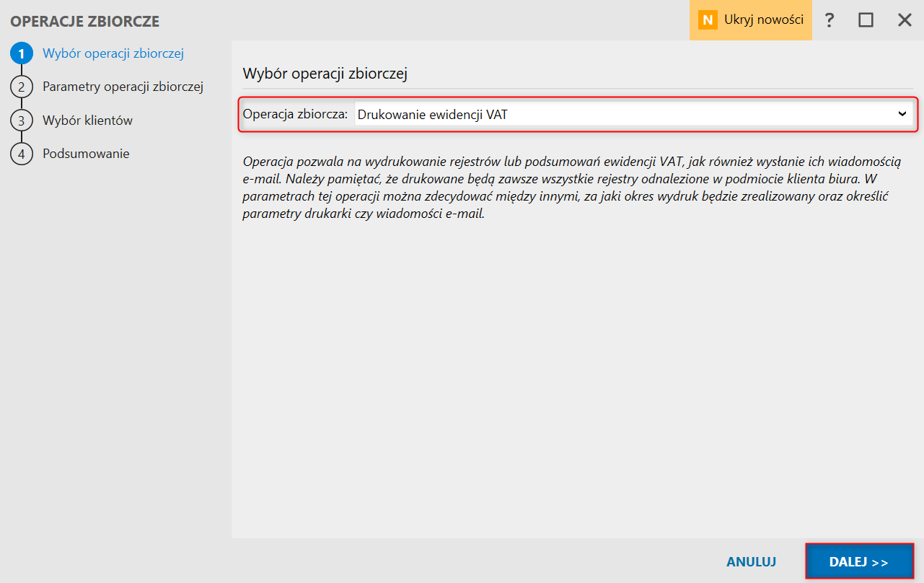Maximize the Operacje zbiorcze window
The width and height of the screenshot is (924, 583).
tap(866, 20)
